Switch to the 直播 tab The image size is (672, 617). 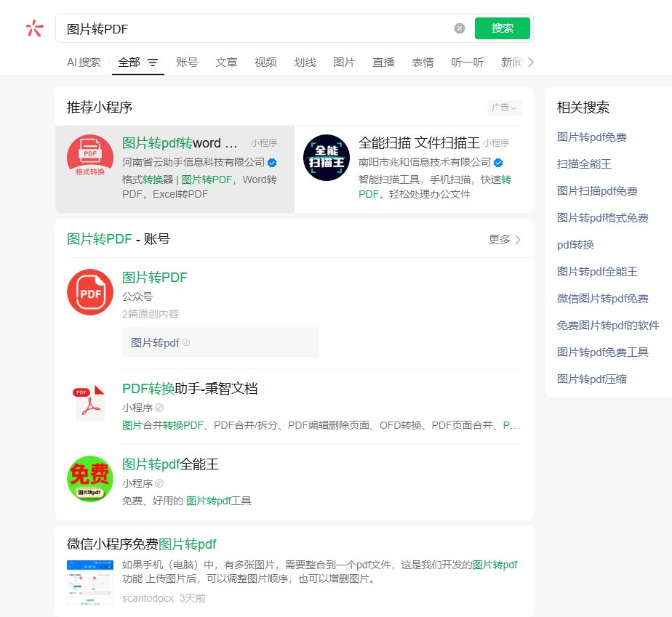point(383,62)
